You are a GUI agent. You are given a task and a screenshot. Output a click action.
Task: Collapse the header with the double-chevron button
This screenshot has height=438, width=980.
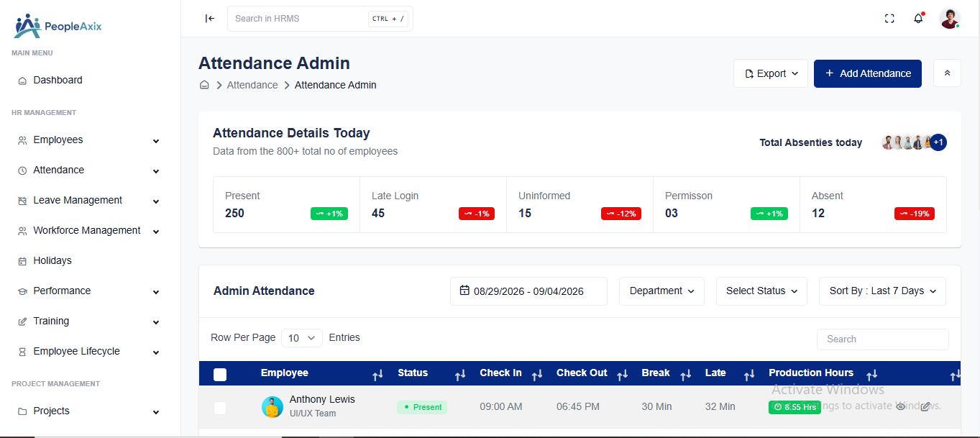[x=947, y=73]
